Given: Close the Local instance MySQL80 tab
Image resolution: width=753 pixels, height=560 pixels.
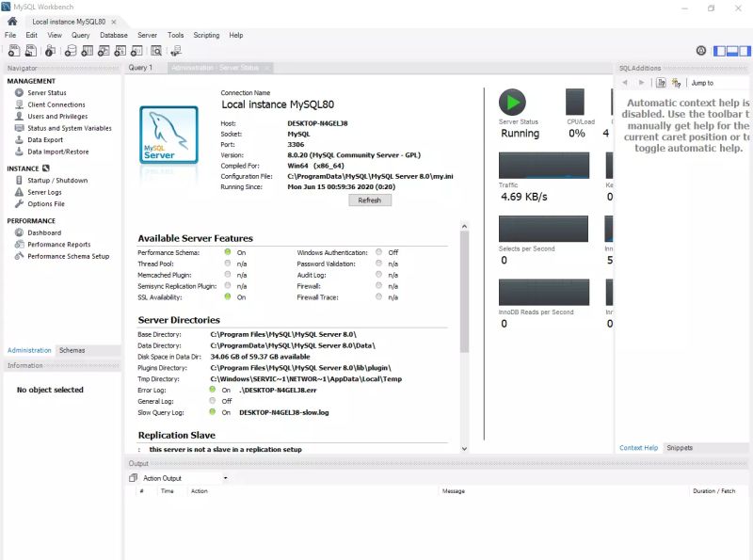Looking at the screenshot, I should coord(114,22).
